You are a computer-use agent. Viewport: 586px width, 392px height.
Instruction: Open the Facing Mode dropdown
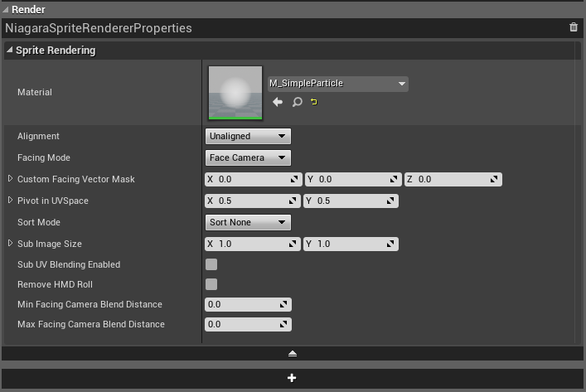click(x=248, y=157)
